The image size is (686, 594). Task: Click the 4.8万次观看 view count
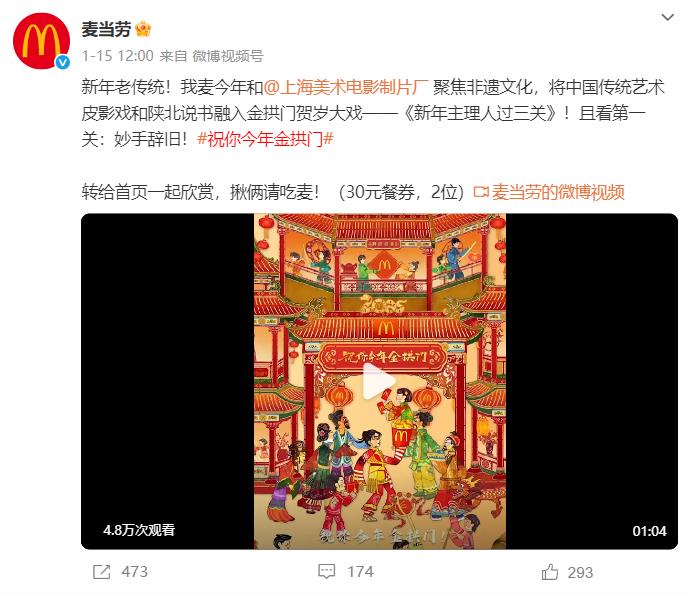pos(139,530)
